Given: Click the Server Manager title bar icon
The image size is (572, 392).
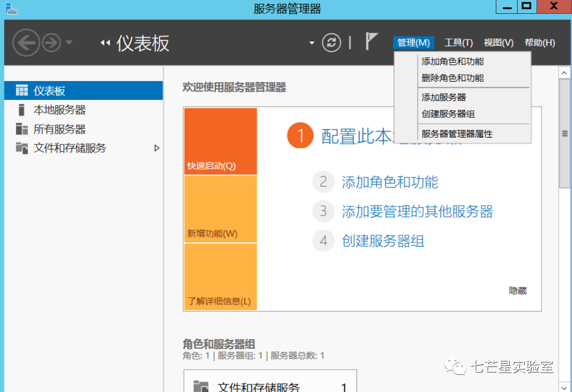Looking at the screenshot, I should click(x=11, y=8).
